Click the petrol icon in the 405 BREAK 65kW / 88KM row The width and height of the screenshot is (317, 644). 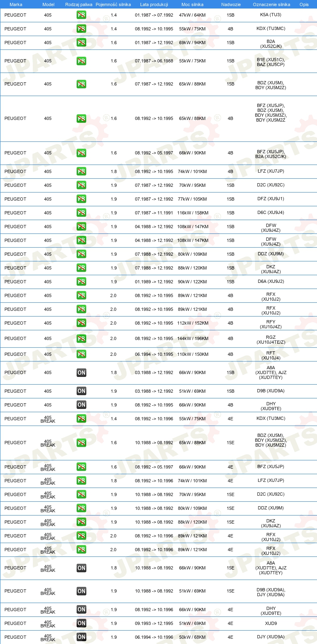pos(81,443)
